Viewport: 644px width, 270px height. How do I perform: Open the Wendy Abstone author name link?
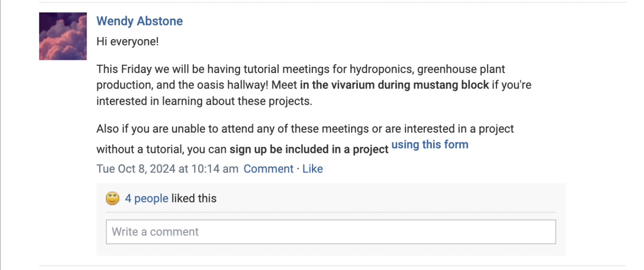click(x=139, y=21)
